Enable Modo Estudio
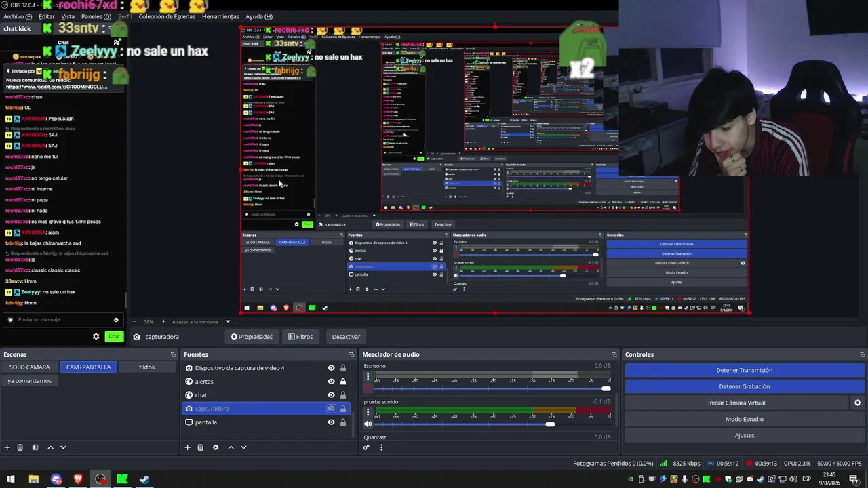The height and width of the screenshot is (488, 868). click(x=744, y=419)
